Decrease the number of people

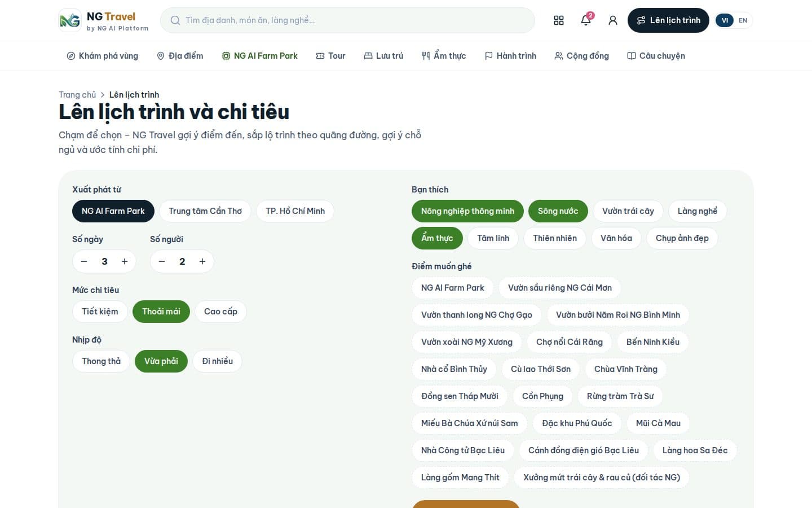[x=162, y=261]
